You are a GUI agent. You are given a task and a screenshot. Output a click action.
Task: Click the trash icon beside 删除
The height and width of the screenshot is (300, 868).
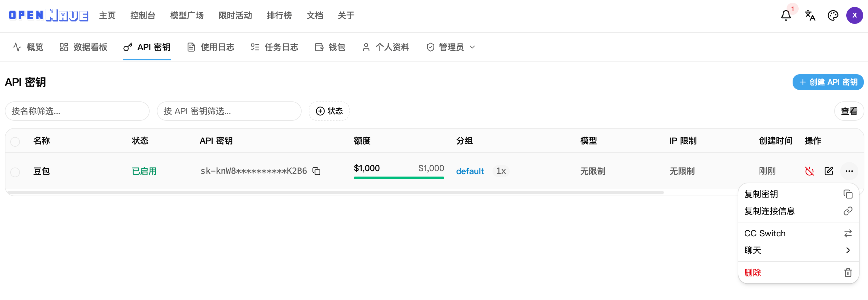pyautogui.click(x=848, y=272)
